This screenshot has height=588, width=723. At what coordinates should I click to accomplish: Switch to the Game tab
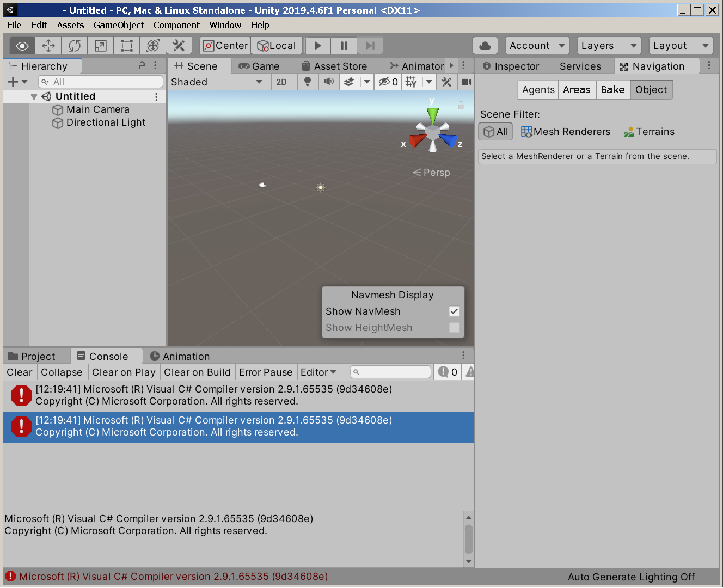259,66
